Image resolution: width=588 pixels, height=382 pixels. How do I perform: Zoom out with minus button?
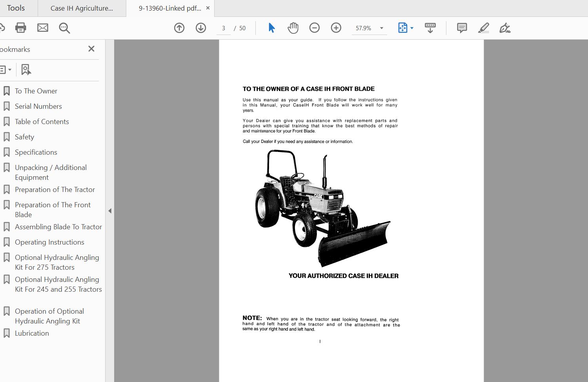click(x=315, y=28)
